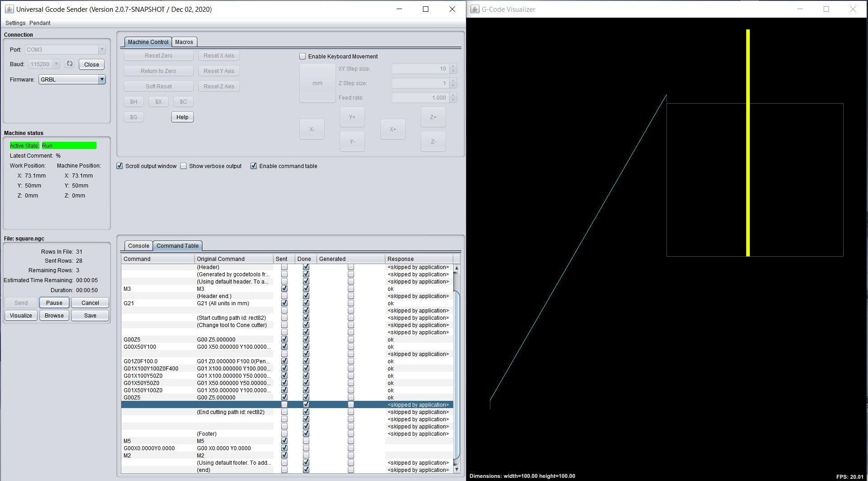Increase XY Step size with up arrow

point(453,66)
